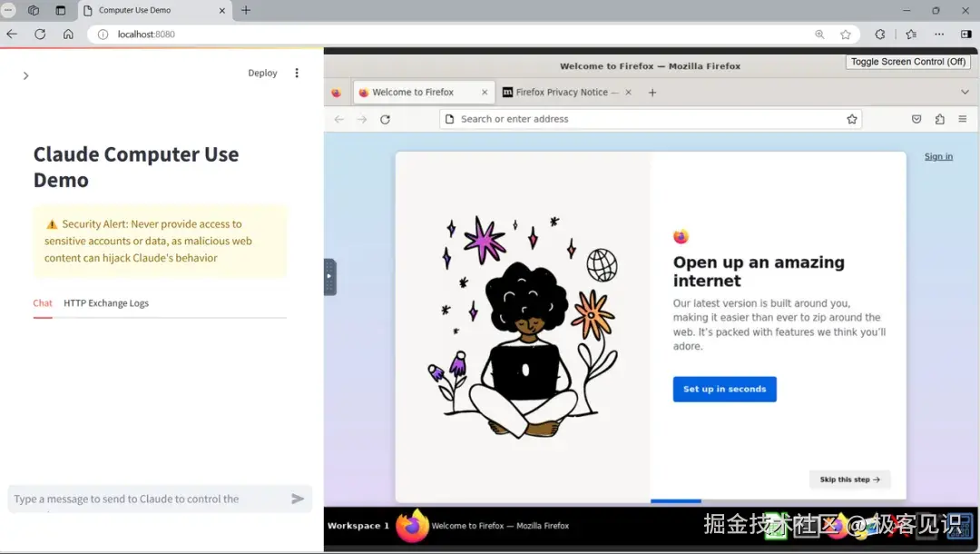
Task: Close the Computer Use Demo tab
Action: coord(222,11)
